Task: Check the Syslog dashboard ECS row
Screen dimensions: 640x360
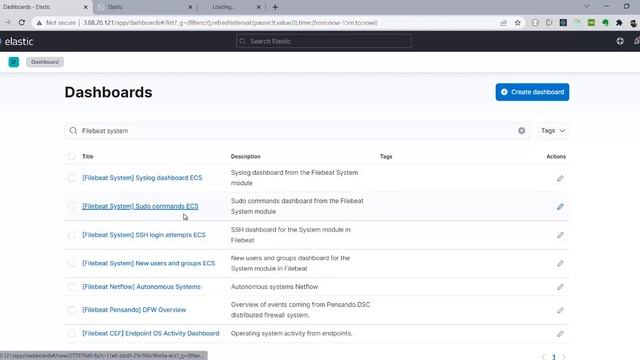Action: point(72,178)
